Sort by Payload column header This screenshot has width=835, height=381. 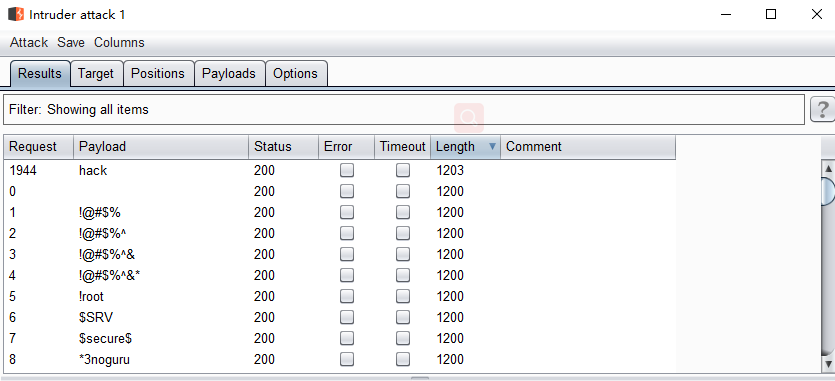click(x=161, y=147)
